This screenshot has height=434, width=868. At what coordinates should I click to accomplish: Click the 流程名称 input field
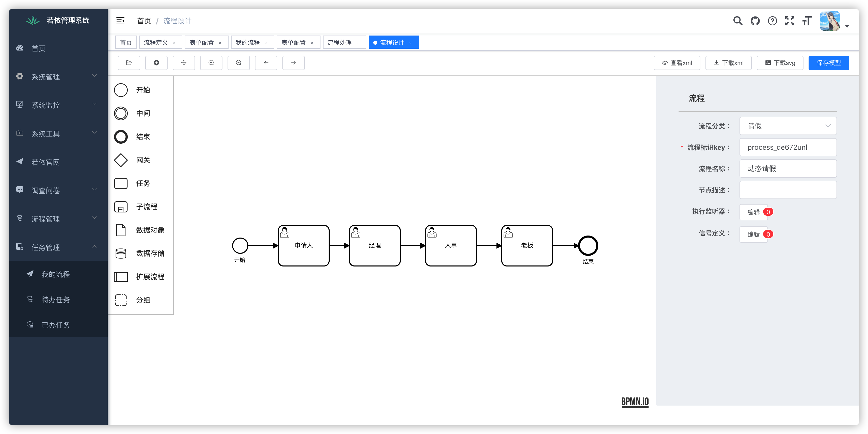tap(787, 169)
